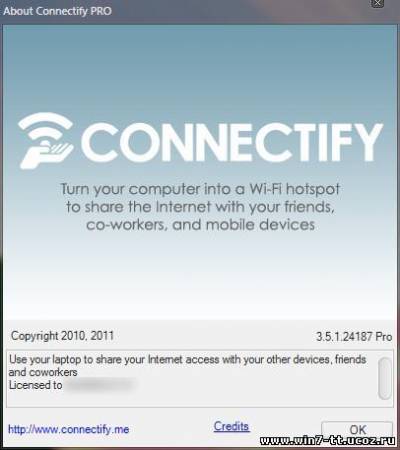The image size is (400, 450).
Task: Open the Credits link
Action: (231, 426)
